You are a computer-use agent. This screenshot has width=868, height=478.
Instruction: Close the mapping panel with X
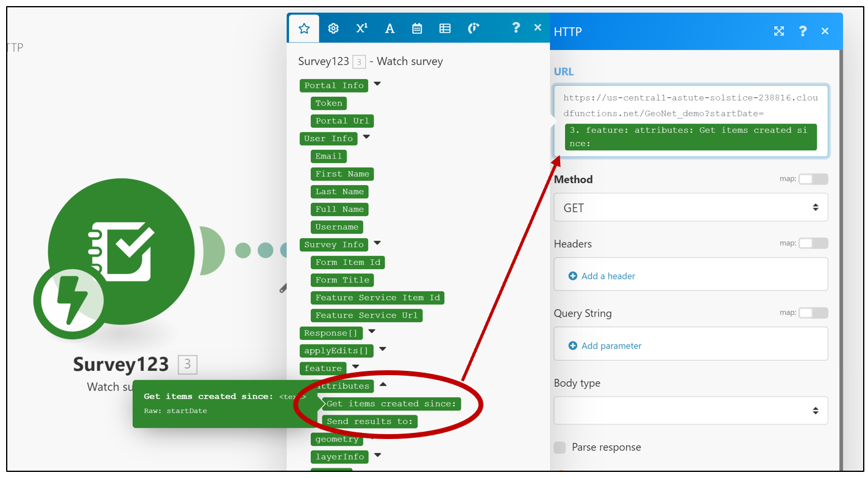pos(538,27)
